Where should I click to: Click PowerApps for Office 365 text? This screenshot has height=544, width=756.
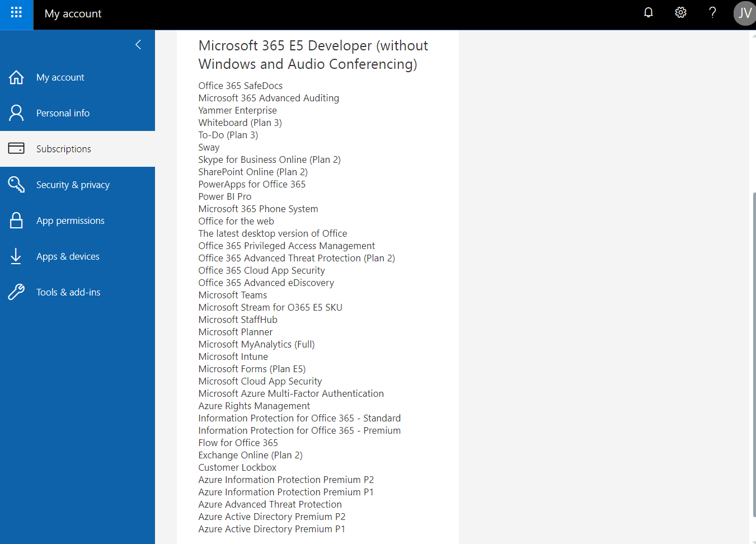[252, 184]
